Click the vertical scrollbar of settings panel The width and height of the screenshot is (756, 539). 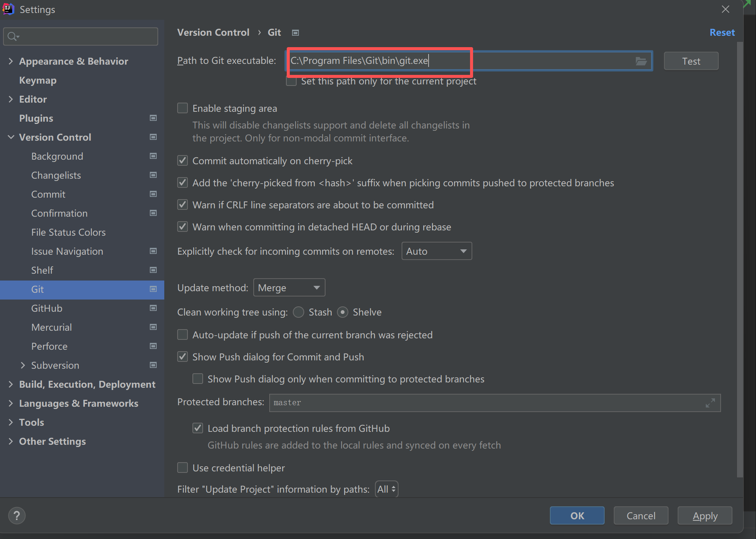(x=740, y=258)
